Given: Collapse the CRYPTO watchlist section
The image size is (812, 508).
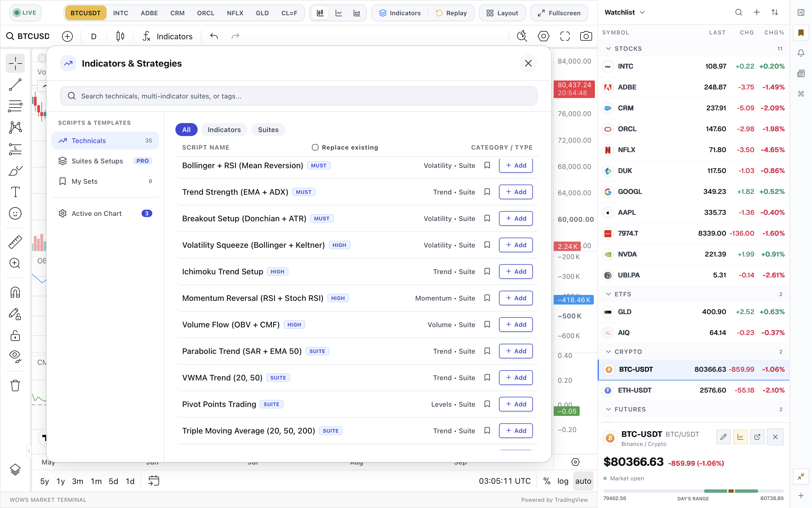Looking at the screenshot, I should tap(608, 351).
